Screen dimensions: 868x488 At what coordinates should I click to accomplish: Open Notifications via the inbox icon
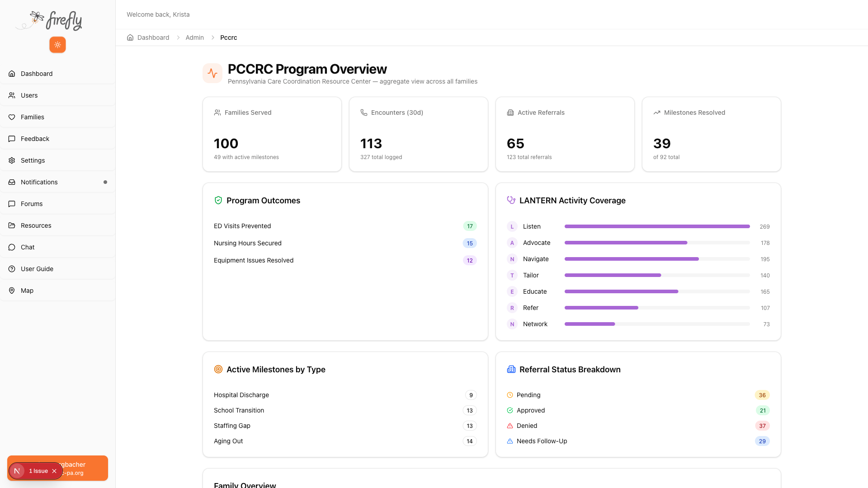click(x=12, y=182)
